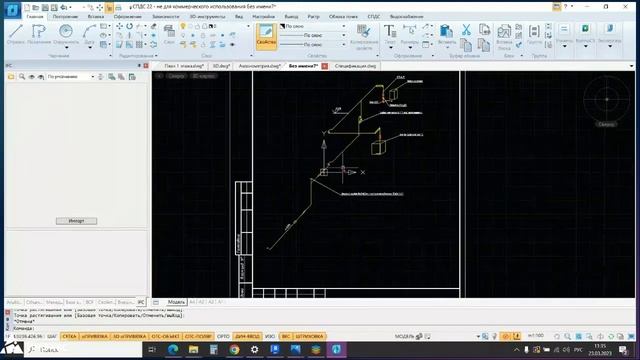
Task: Click the folder icon in the left panel toolbar
Action: pyautogui.click(x=11, y=77)
